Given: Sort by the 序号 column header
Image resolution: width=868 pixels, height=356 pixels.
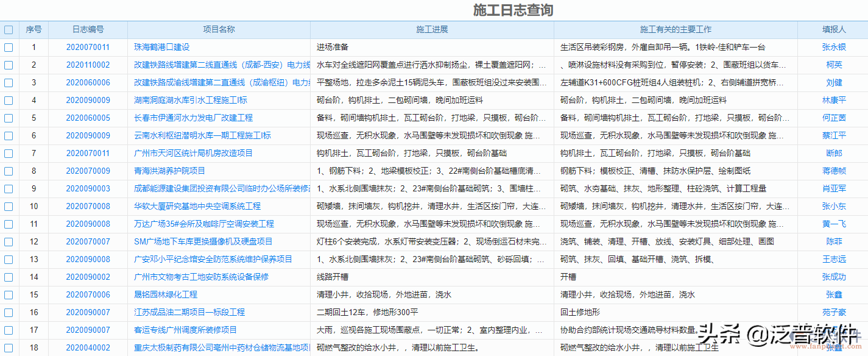Looking at the screenshot, I should coord(34,29).
